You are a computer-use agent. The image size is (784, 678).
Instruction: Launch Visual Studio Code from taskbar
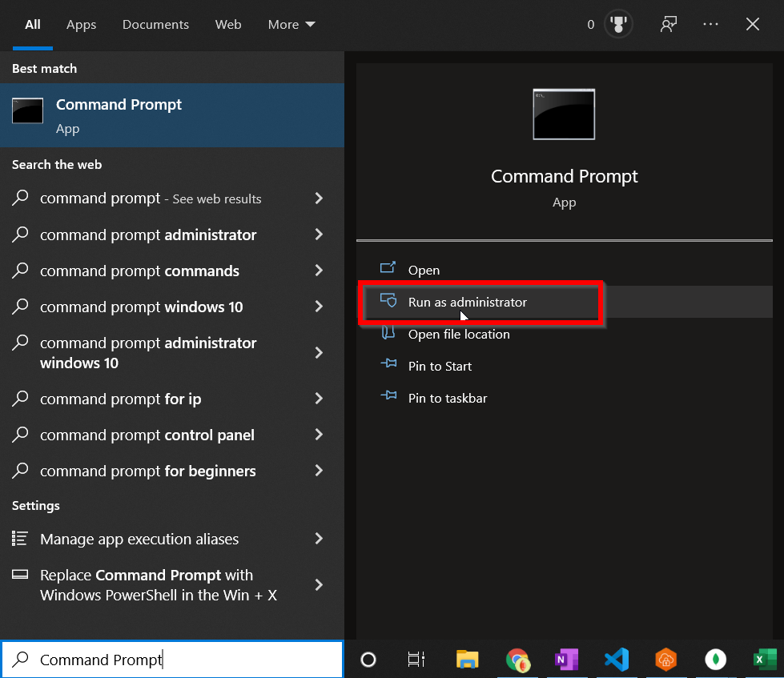click(x=617, y=660)
